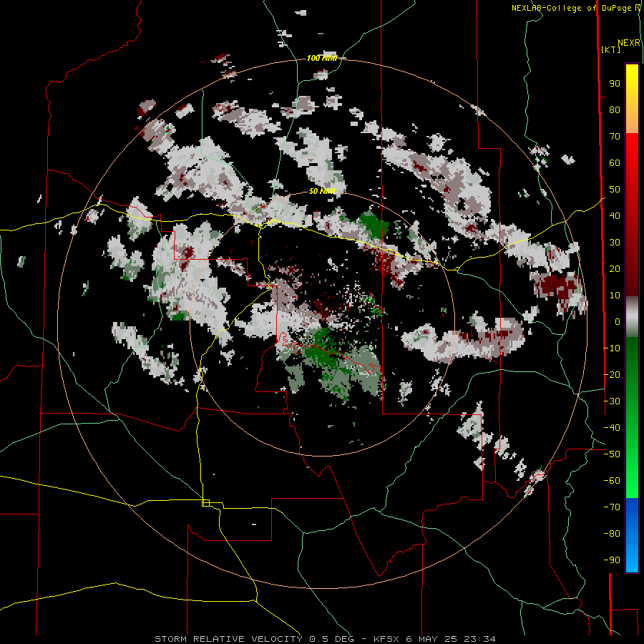Click the 0 knots scale label
Viewport: 644px width, 644px height.
point(618,321)
